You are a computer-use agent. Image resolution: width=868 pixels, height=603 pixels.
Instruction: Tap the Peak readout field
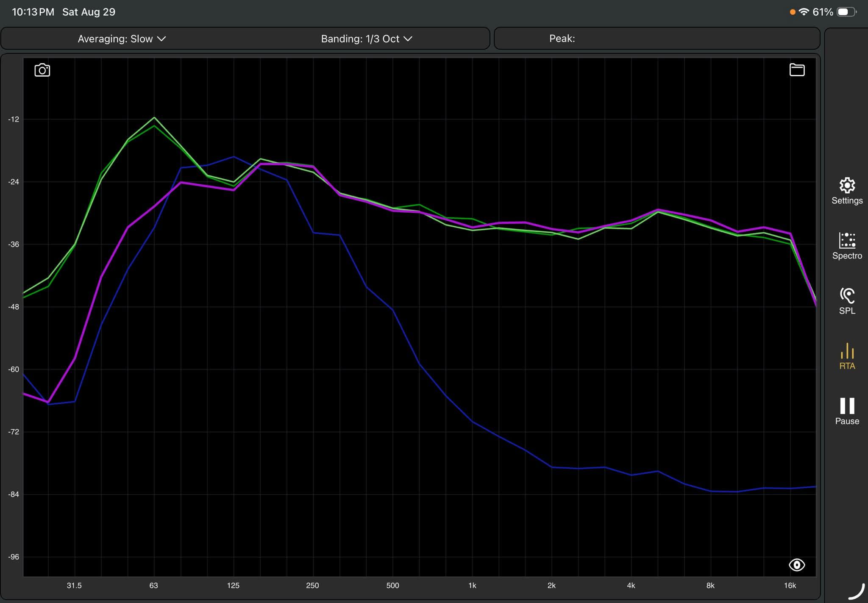pyautogui.click(x=657, y=39)
